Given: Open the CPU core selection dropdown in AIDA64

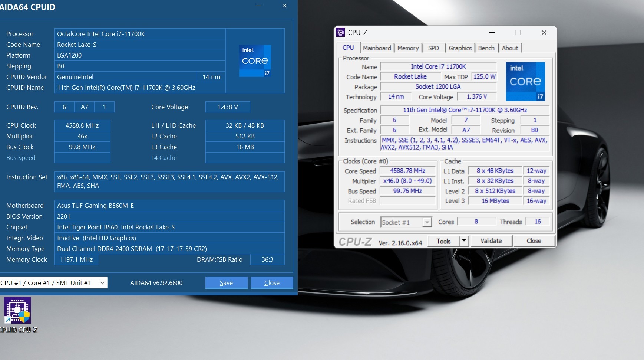Looking at the screenshot, I should coord(53,283).
